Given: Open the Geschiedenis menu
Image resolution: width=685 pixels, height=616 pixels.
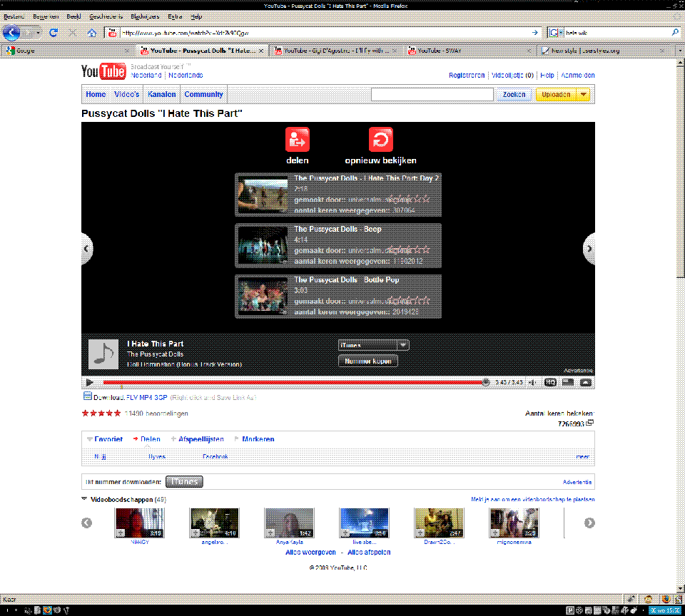Looking at the screenshot, I should 106,16.
